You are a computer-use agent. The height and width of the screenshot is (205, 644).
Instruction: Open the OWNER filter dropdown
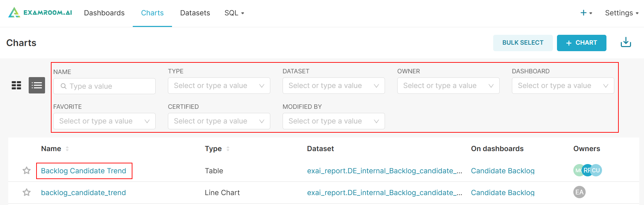[448, 86]
